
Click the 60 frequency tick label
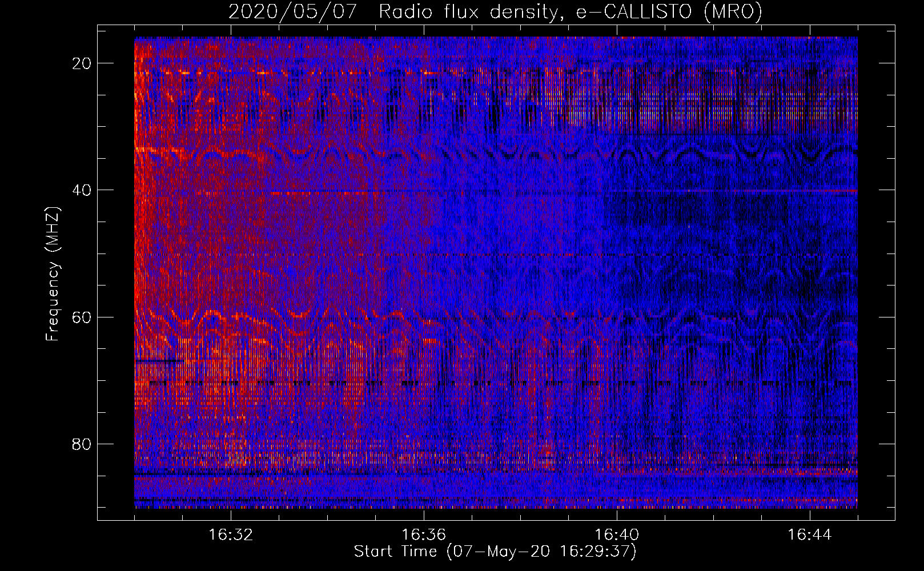coord(82,317)
